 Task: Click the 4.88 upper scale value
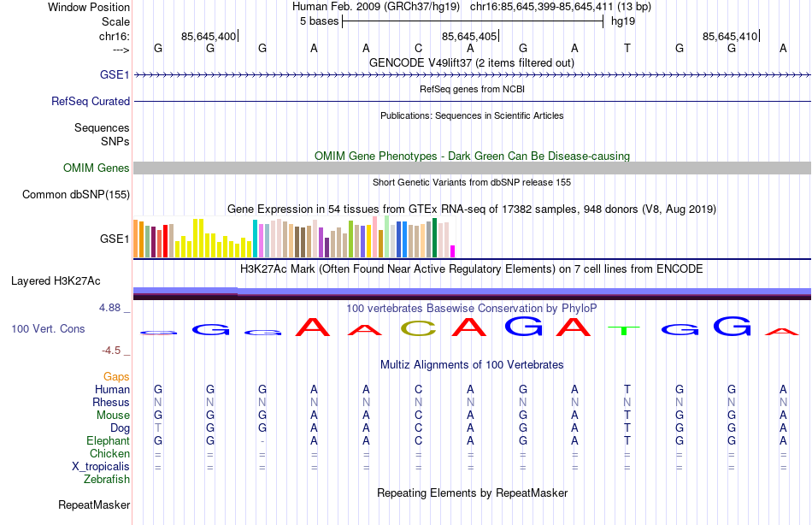coord(109,308)
